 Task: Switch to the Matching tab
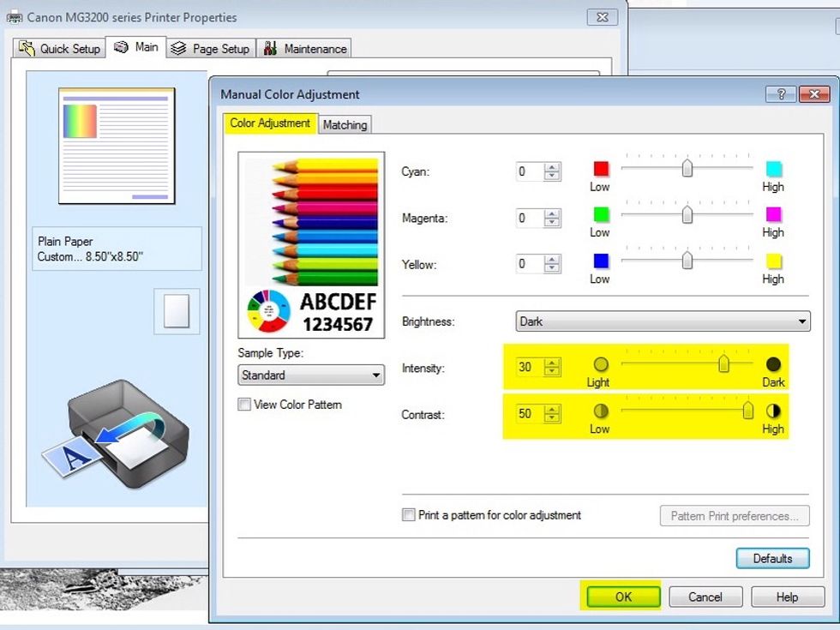pyautogui.click(x=345, y=125)
